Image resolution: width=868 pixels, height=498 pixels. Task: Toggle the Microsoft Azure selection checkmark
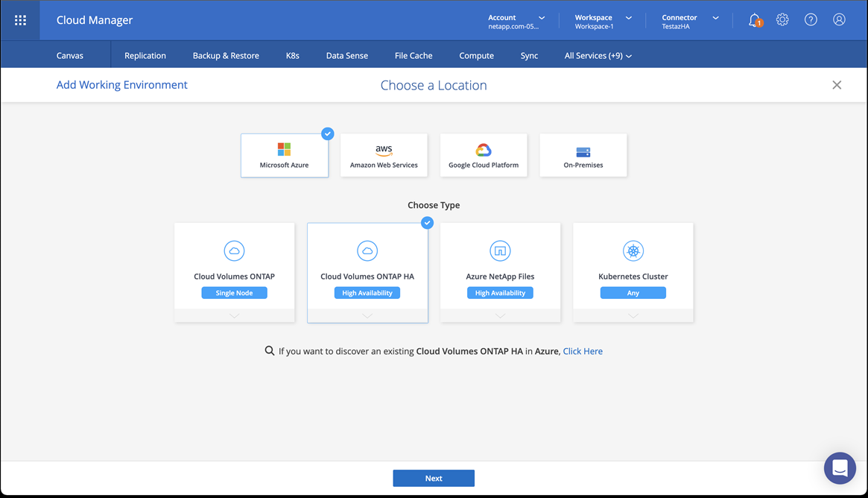328,133
